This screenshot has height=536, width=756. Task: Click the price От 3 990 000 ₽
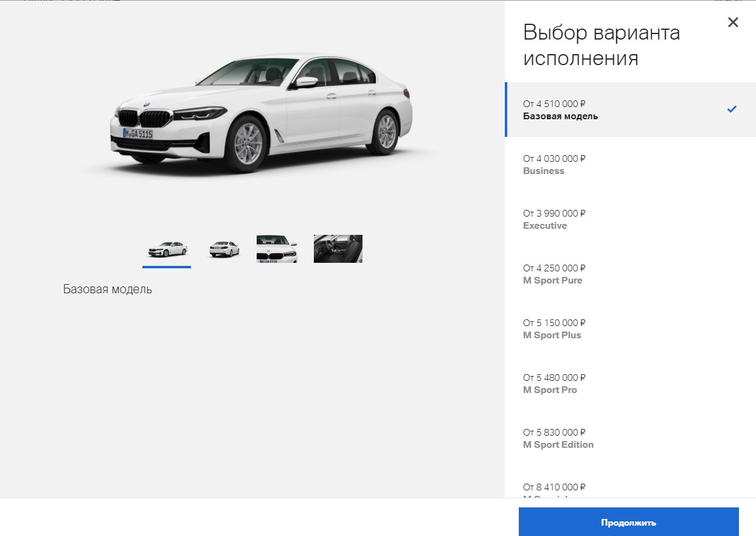[554, 214]
